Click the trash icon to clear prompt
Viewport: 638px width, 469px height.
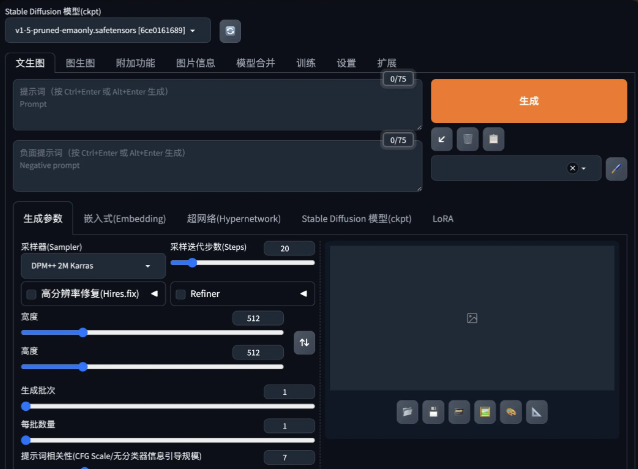[x=467, y=140]
